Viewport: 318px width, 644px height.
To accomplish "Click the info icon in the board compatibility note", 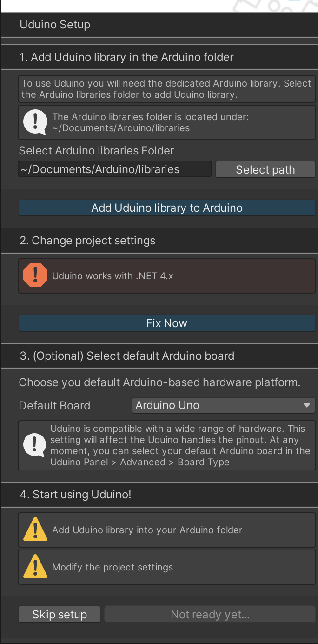I will pyautogui.click(x=35, y=445).
